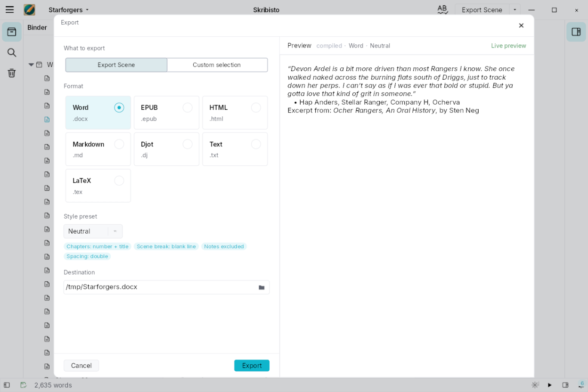Click the folder icon beside the Binder collapse arrow

(40, 65)
